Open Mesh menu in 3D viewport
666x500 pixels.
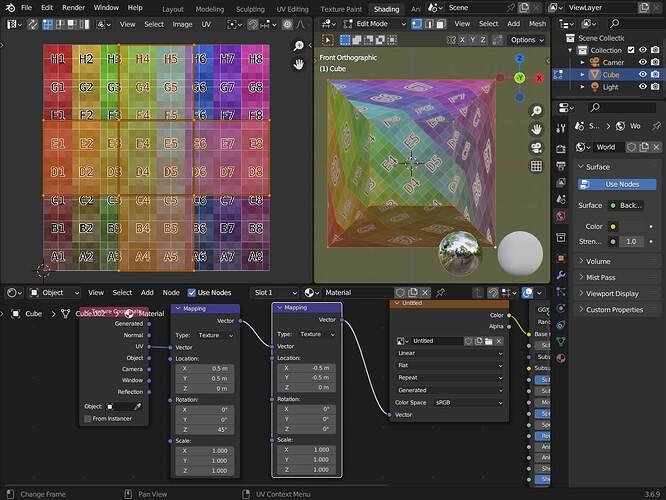click(x=537, y=24)
